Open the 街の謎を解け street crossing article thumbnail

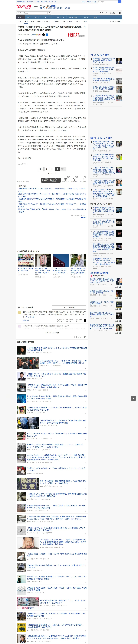click(28, 603)
